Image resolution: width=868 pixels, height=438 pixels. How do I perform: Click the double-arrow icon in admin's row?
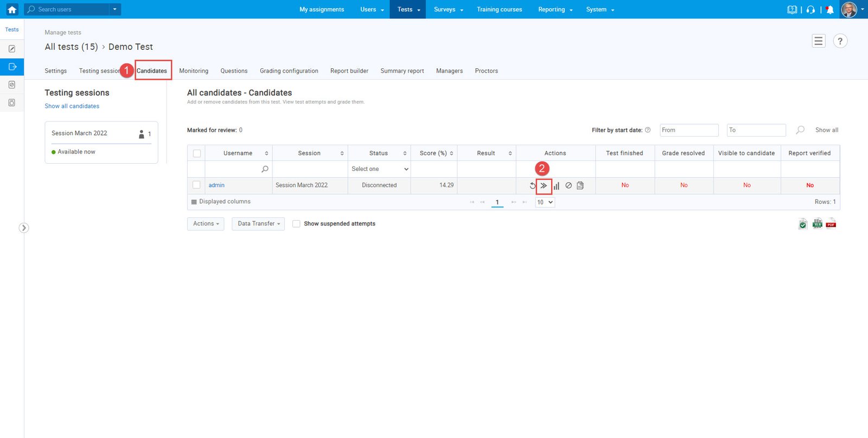[544, 185]
